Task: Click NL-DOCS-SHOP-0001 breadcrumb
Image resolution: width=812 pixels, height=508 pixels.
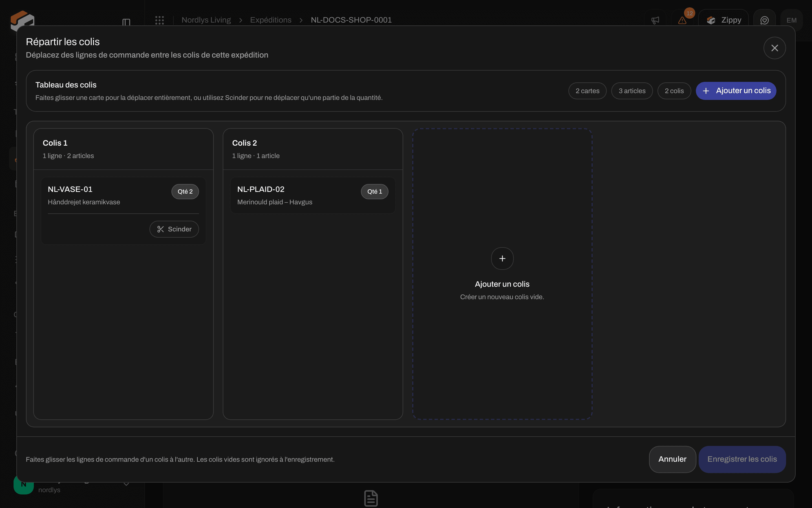Action: coord(351,20)
